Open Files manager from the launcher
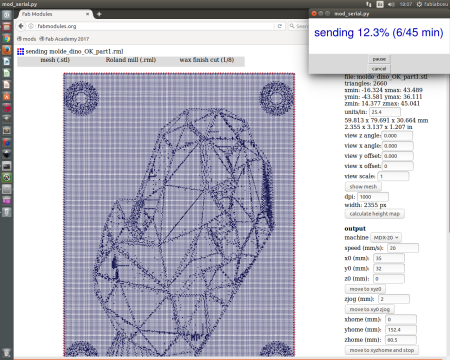 (x=6, y=27)
